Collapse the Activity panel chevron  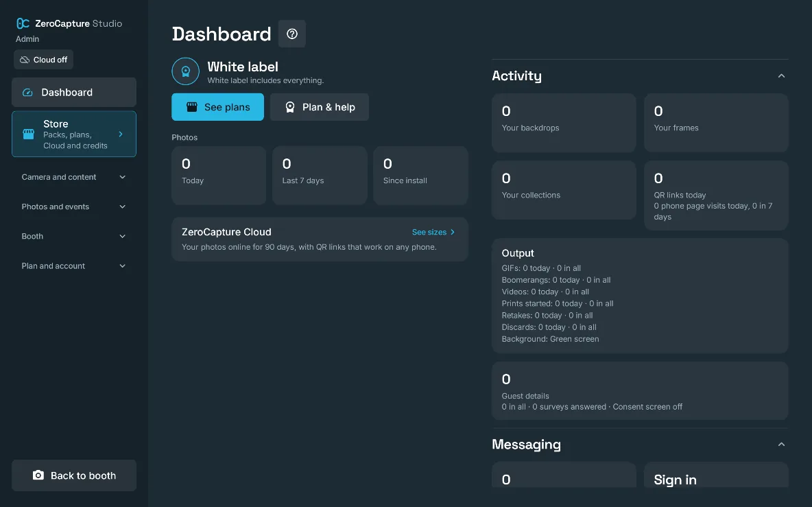tap(781, 76)
